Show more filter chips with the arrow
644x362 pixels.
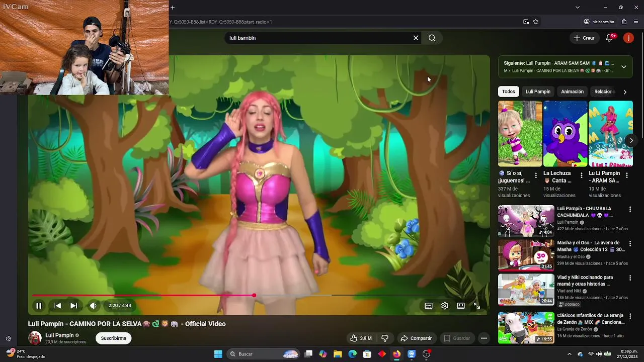tap(625, 92)
